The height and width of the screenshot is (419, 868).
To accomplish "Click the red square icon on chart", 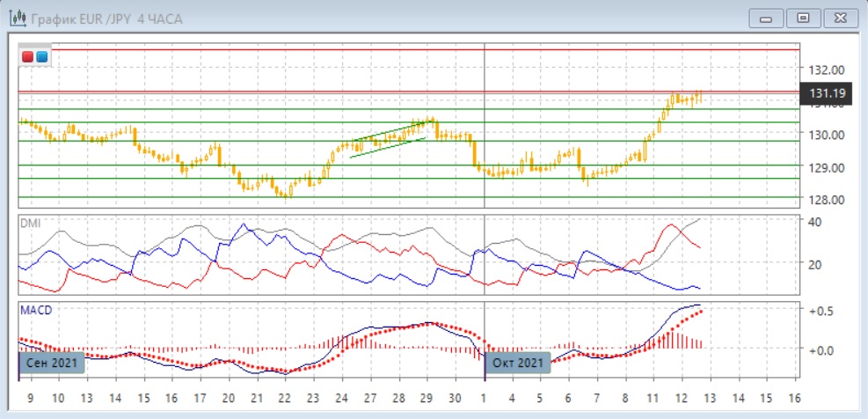I will 27,57.
